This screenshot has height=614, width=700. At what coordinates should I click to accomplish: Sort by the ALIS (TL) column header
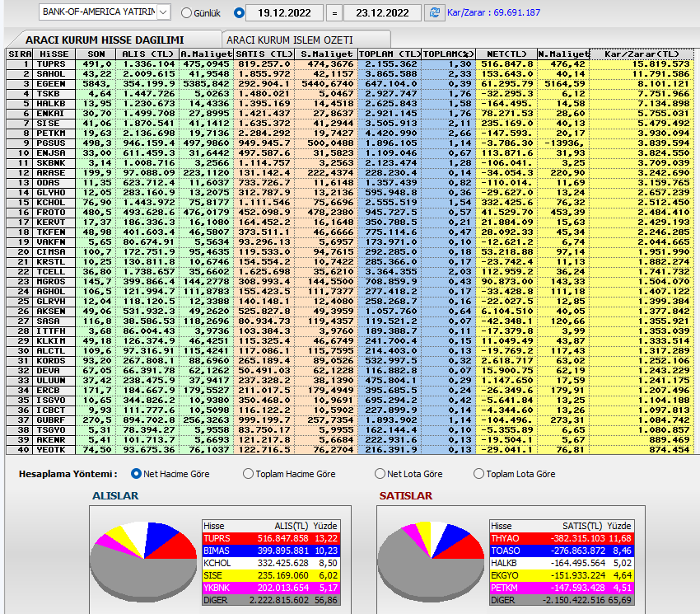pos(147,54)
